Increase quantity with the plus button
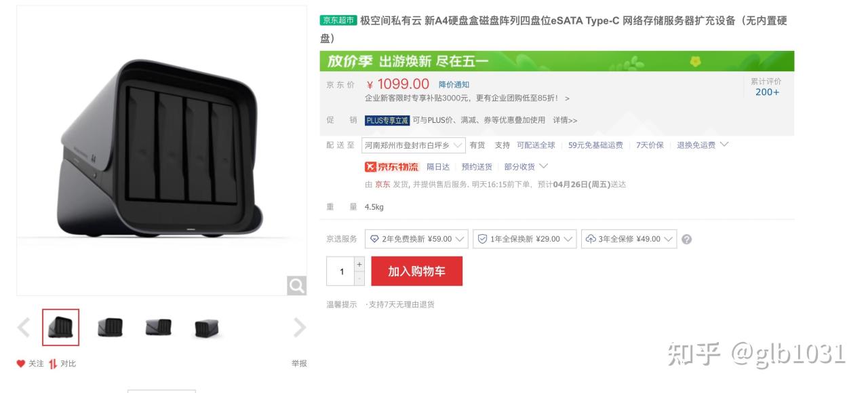 359,264
